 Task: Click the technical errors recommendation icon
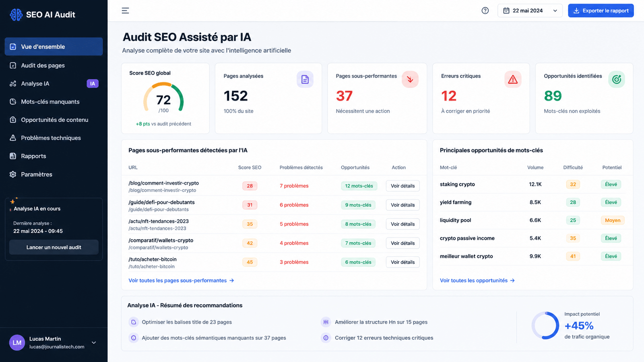(326, 338)
